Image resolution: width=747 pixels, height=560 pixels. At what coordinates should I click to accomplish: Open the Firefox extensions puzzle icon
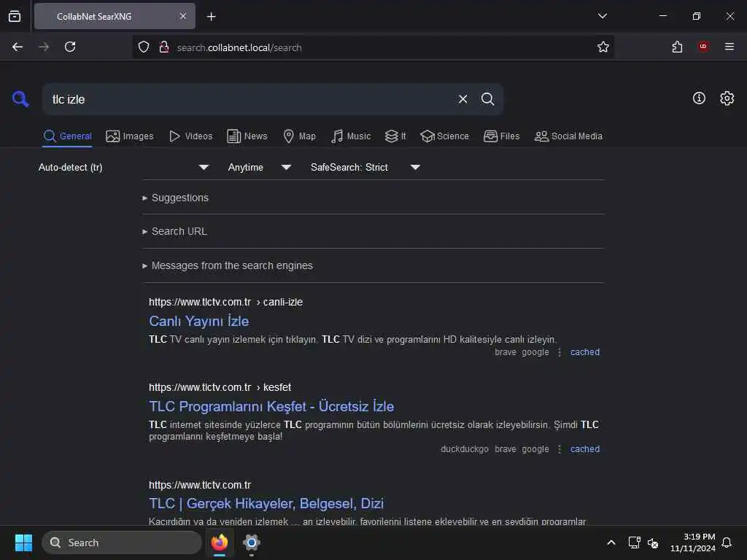pyautogui.click(x=677, y=47)
